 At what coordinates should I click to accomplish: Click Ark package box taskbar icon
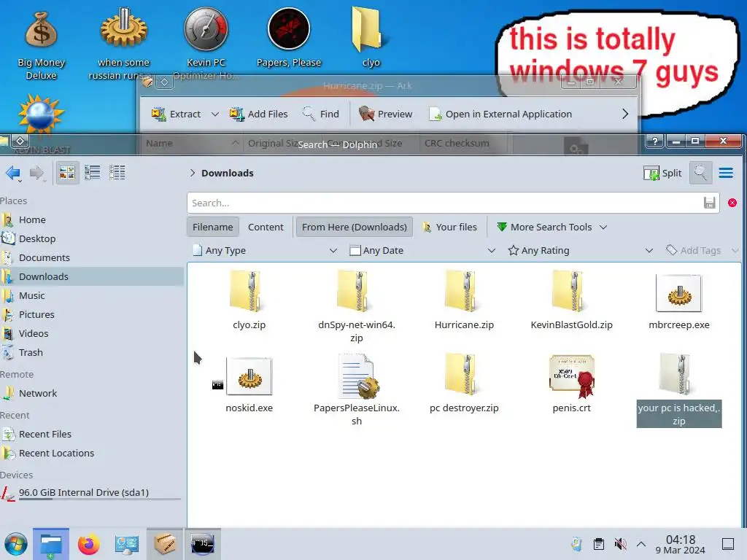coord(165,544)
